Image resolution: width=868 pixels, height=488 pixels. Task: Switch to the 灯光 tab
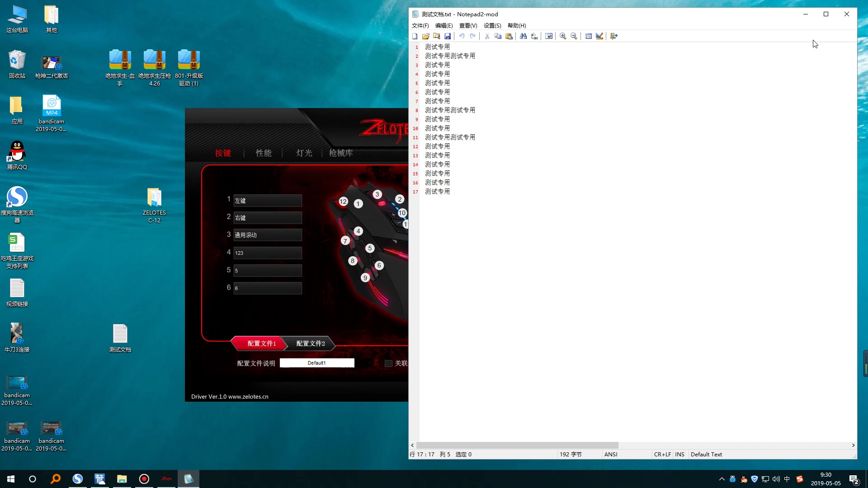pyautogui.click(x=304, y=153)
